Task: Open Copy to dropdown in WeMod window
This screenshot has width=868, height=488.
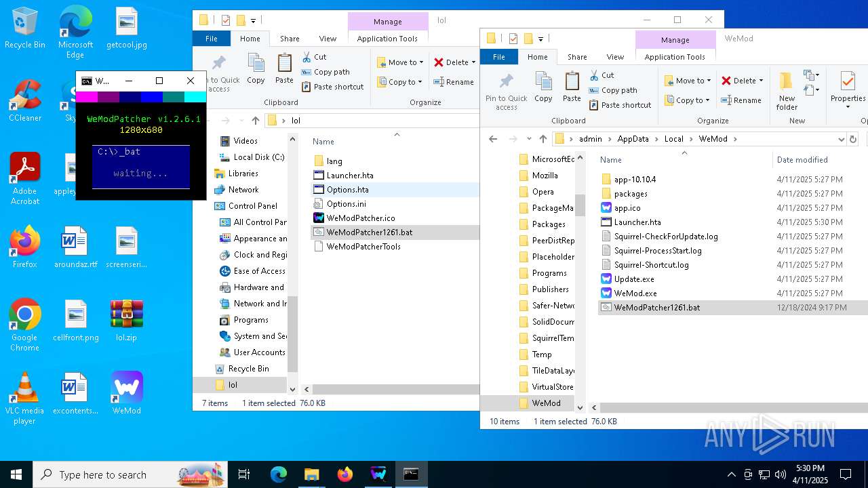Action: (687, 100)
